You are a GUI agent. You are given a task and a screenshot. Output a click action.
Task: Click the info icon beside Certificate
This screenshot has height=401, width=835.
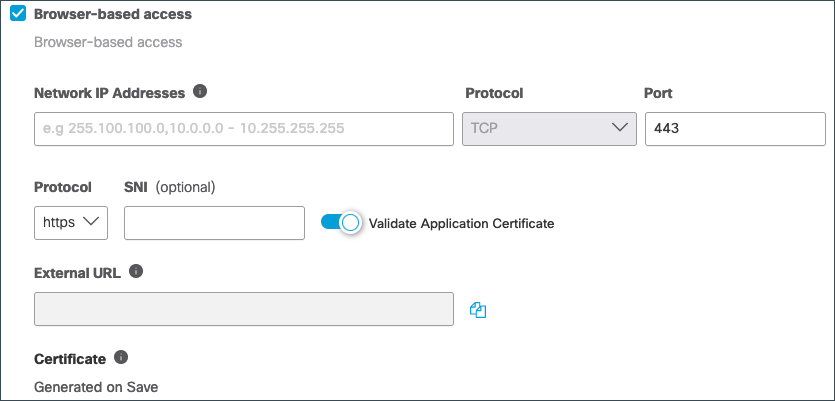coord(121,357)
